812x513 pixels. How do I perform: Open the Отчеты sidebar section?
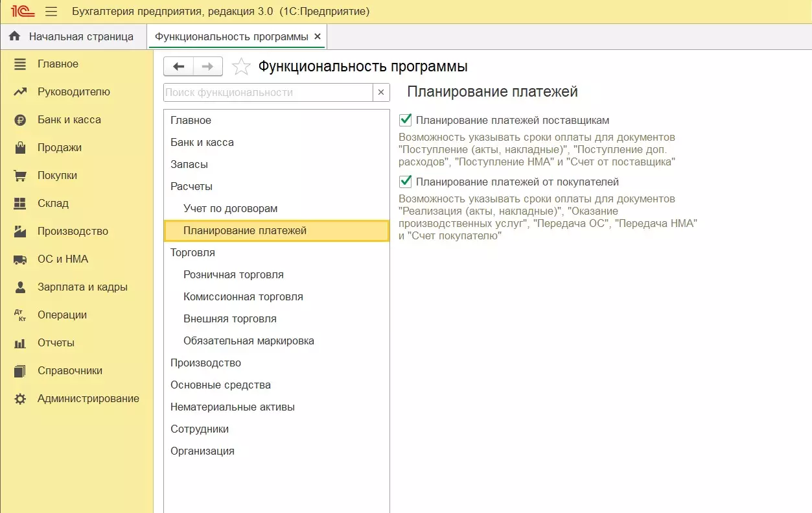[x=76, y=342]
